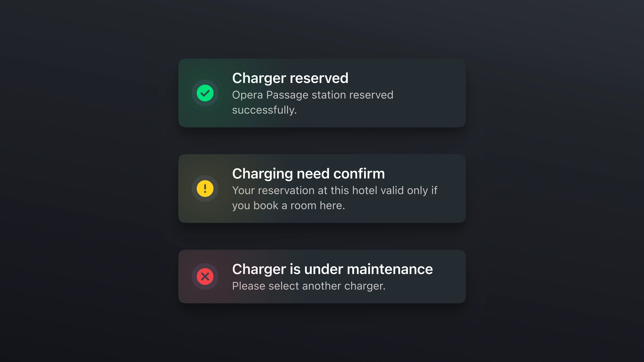Image resolution: width=644 pixels, height=362 pixels.
Task: Click "Your reservation at this hotel" message line
Action: pyautogui.click(x=335, y=190)
